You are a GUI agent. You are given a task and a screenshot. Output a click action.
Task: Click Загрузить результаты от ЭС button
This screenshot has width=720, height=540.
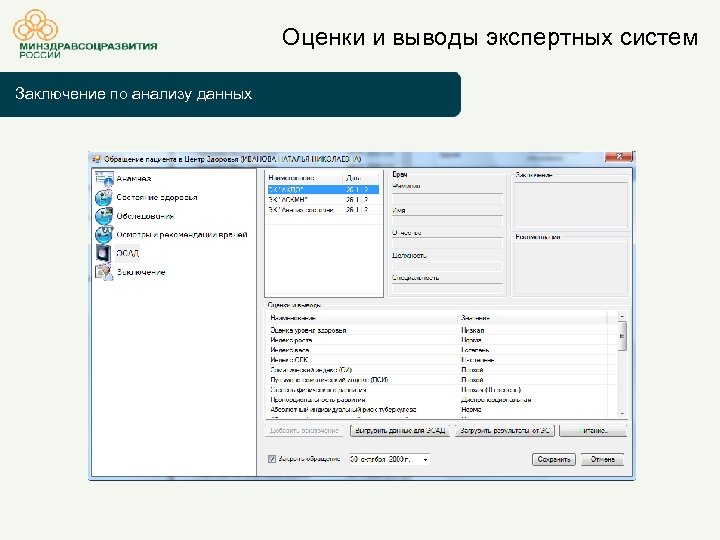click(x=505, y=431)
